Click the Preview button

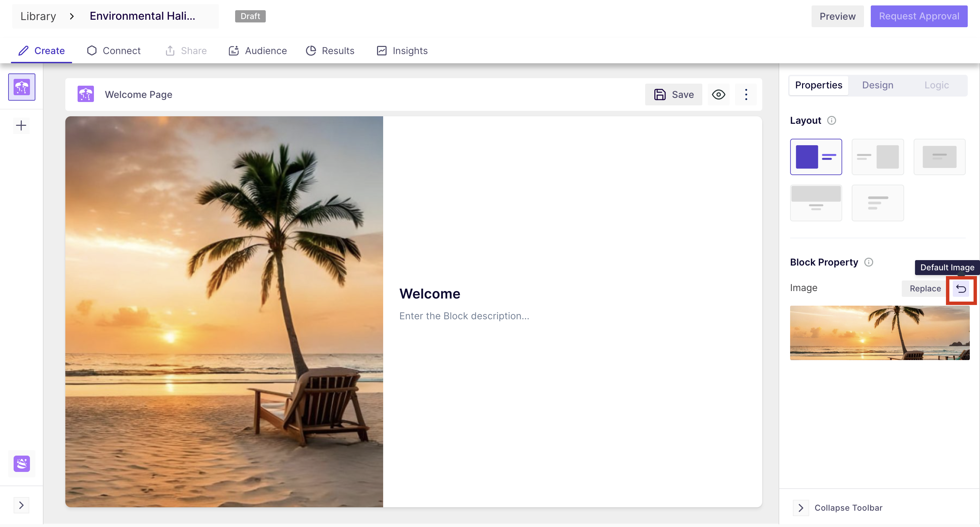(x=837, y=16)
